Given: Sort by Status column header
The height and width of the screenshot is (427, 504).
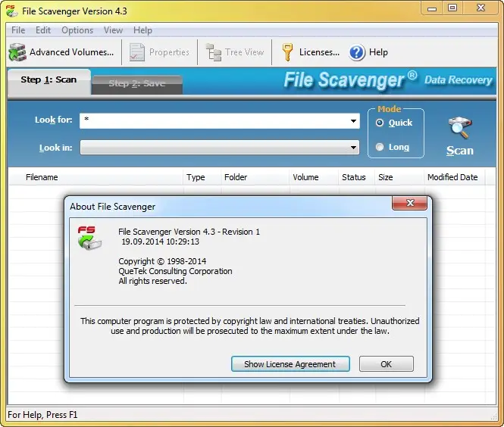Looking at the screenshot, I should click(357, 177).
